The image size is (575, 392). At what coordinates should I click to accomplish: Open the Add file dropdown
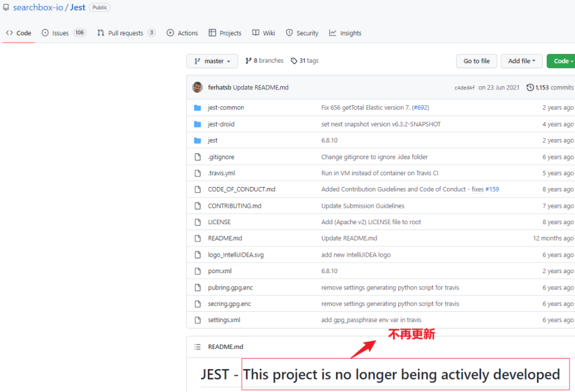(522, 61)
